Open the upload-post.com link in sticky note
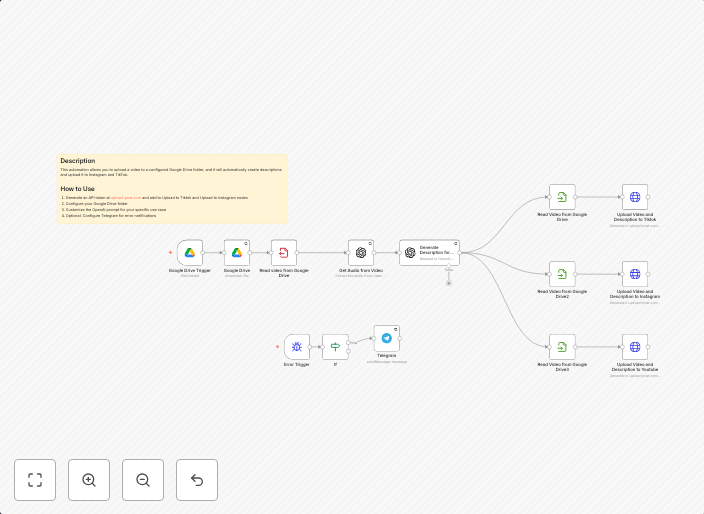704x514 pixels. pyautogui.click(x=125, y=197)
